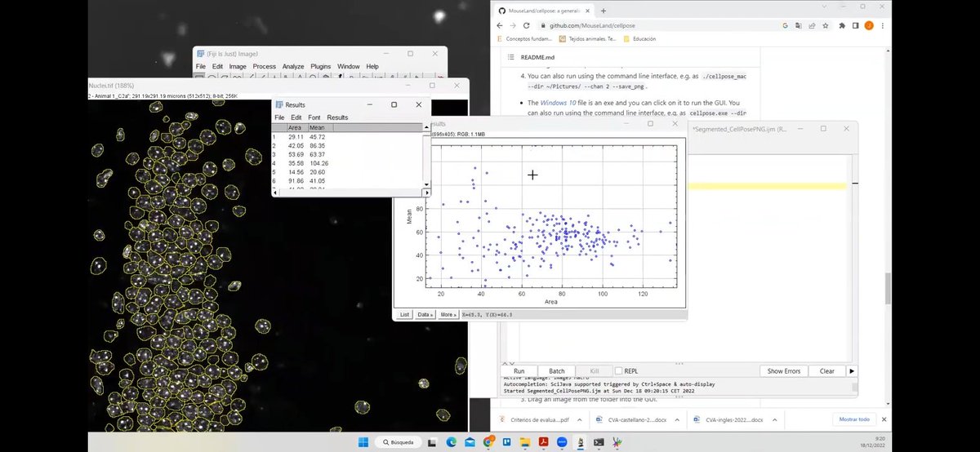This screenshot has height=452, width=980.
Task: Open Zoom app from taskbar
Action: (562, 442)
